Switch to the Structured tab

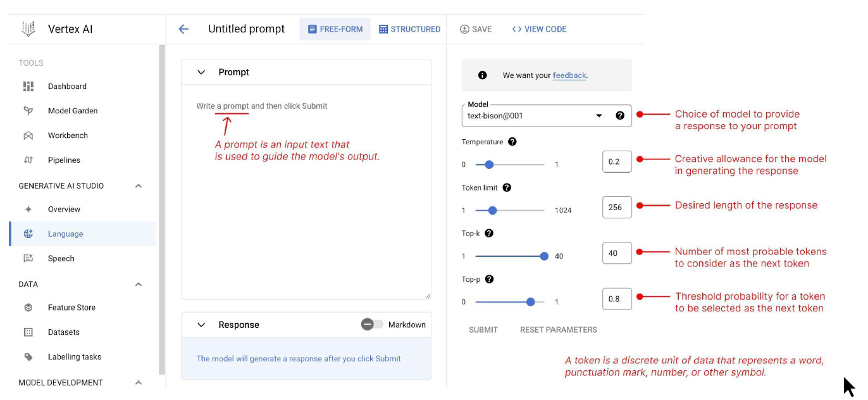pyautogui.click(x=409, y=29)
